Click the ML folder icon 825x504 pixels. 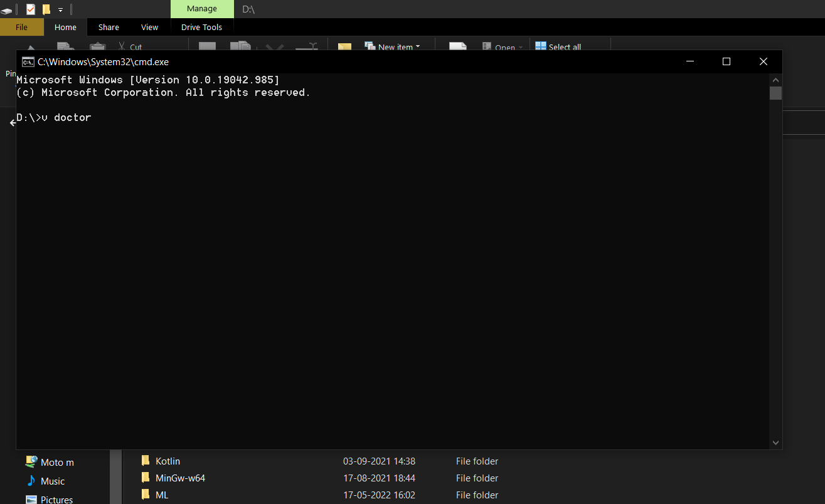click(146, 495)
